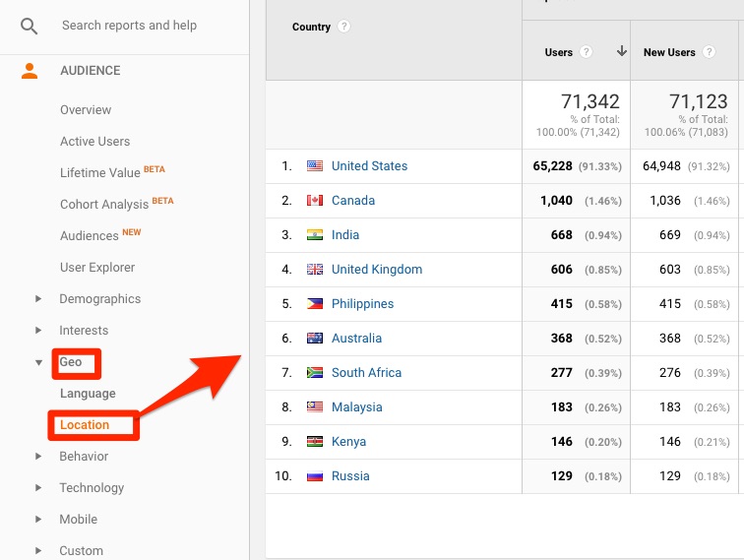Click the Australia flag icon

(x=315, y=338)
